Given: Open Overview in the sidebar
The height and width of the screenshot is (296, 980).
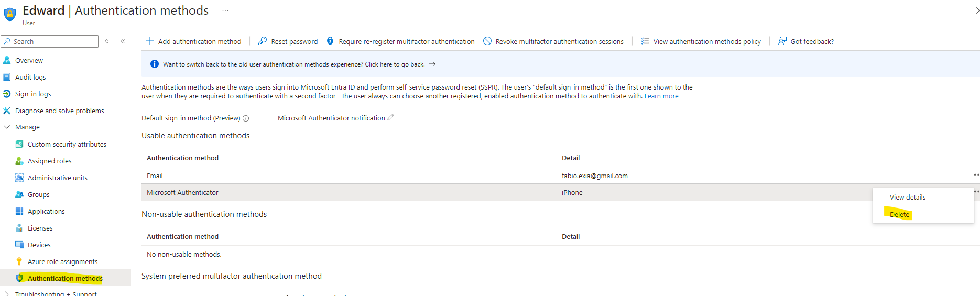Looking at the screenshot, I should click(29, 61).
